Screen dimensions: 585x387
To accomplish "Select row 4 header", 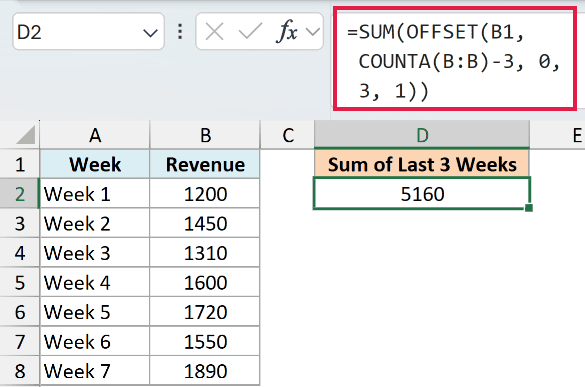I will click(19, 252).
